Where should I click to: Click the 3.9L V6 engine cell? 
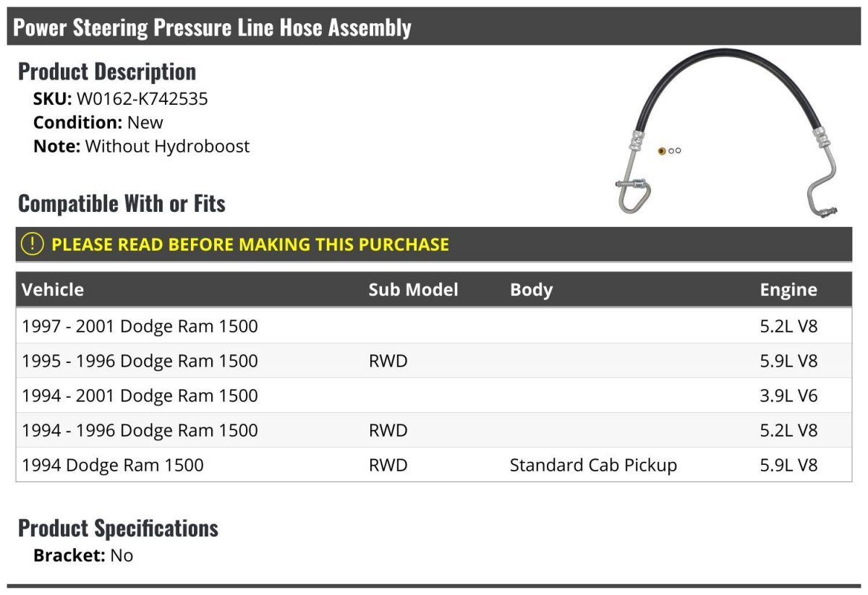click(788, 395)
